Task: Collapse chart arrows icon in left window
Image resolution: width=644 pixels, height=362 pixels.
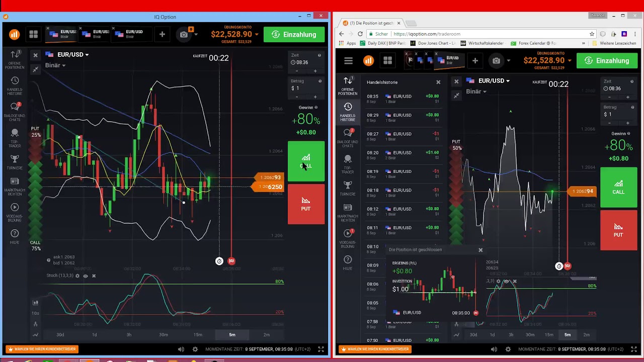Action: pyautogui.click(x=35, y=69)
